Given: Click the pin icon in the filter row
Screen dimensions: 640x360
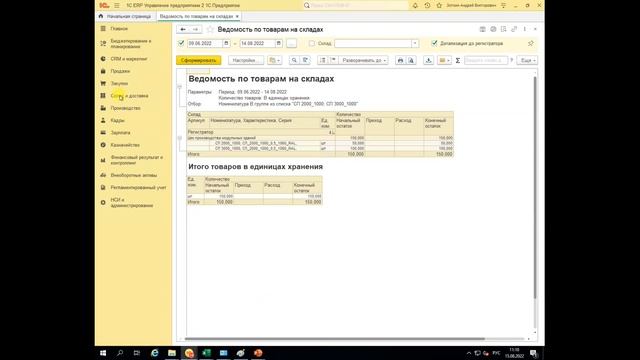Looking at the screenshot, I should click(531, 43).
